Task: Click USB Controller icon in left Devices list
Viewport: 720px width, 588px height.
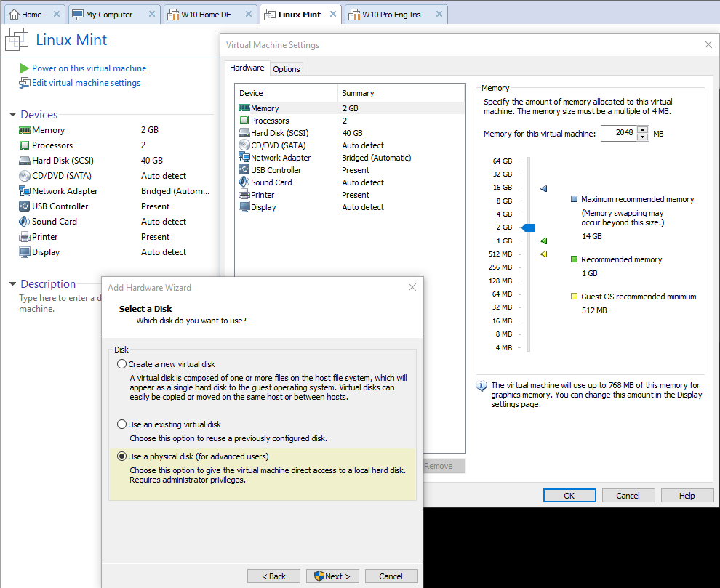Action: pyautogui.click(x=24, y=206)
